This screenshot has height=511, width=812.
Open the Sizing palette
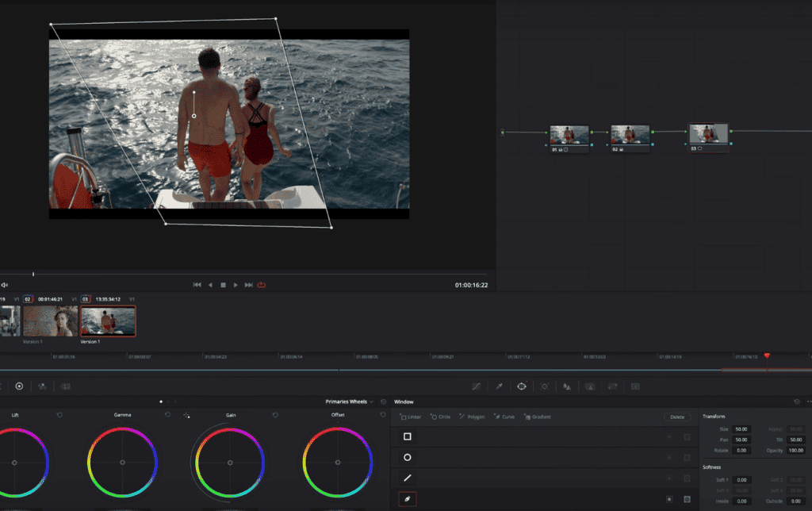[613, 386]
